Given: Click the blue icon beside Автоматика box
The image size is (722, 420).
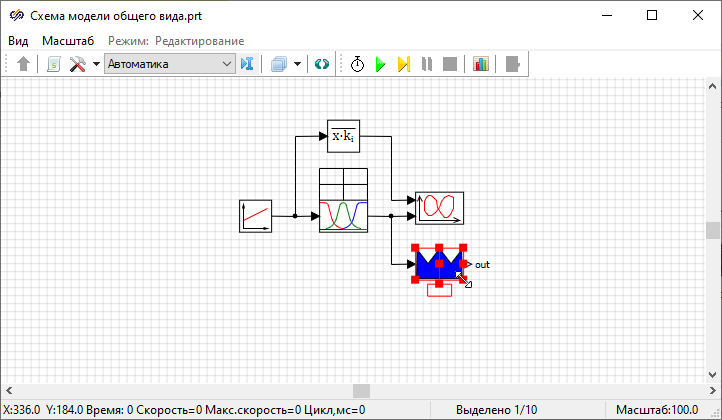Looking at the screenshot, I should tap(248, 64).
